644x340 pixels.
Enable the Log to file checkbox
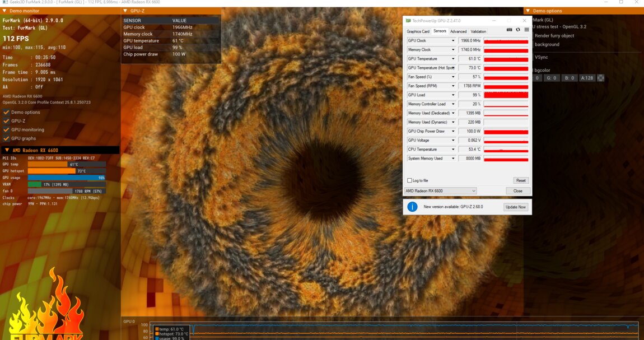click(x=409, y=180)
